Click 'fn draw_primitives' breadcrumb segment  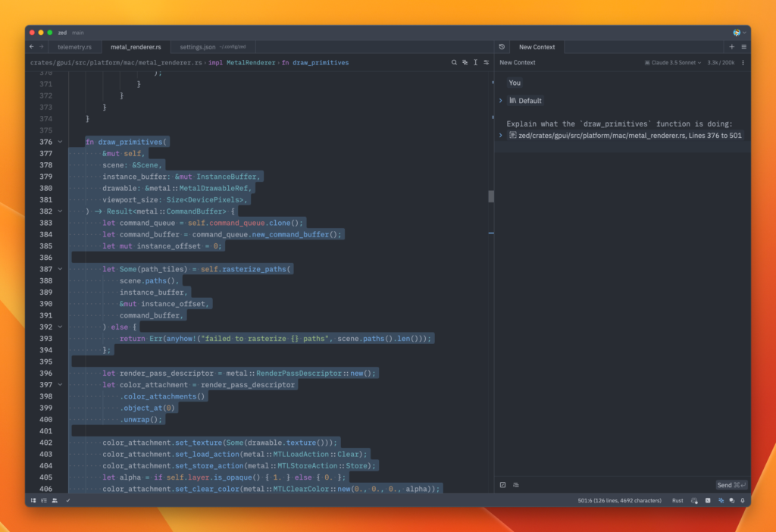pyautogui.click(x=315, y=62)
